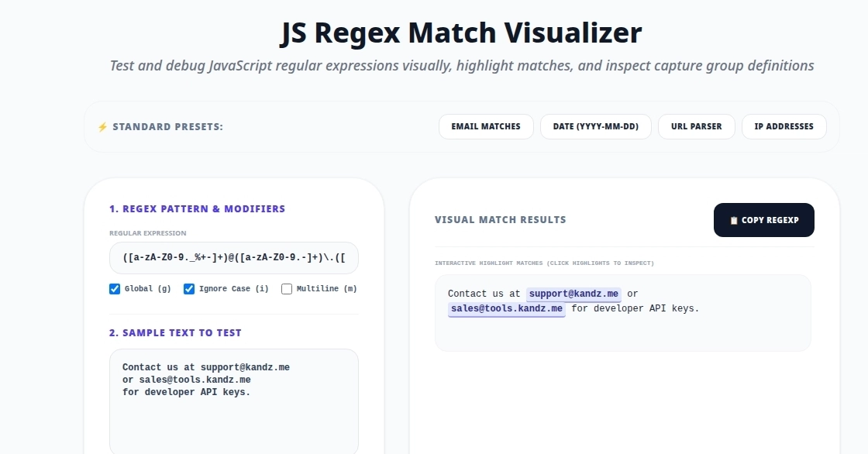Screen dimensions: 868x454
Task: Choose the IP Addresses preset
Action: (784, 127)
